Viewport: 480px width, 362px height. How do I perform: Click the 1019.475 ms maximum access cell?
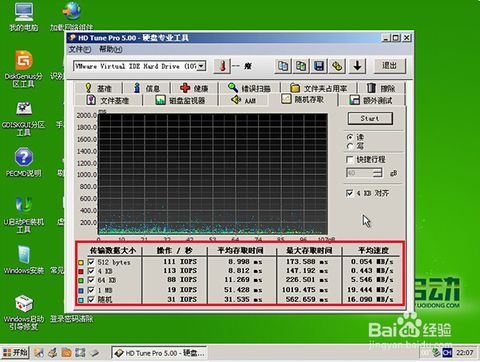[x=305, y=290]
